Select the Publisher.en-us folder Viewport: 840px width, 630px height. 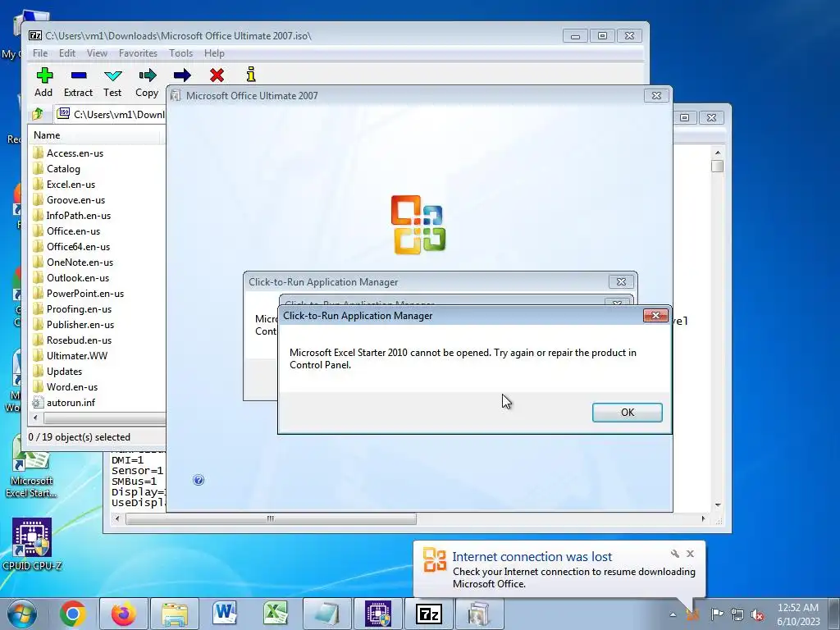tap(73, 324)
